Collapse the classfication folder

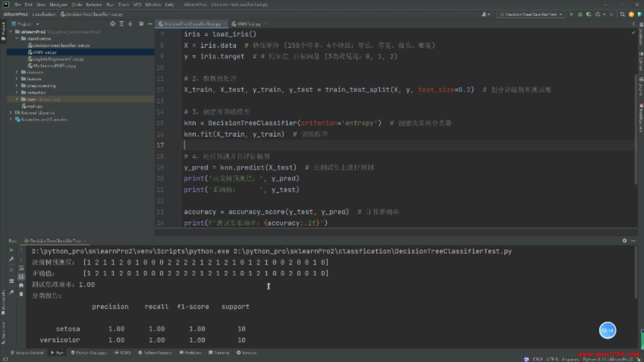point(16,39)
